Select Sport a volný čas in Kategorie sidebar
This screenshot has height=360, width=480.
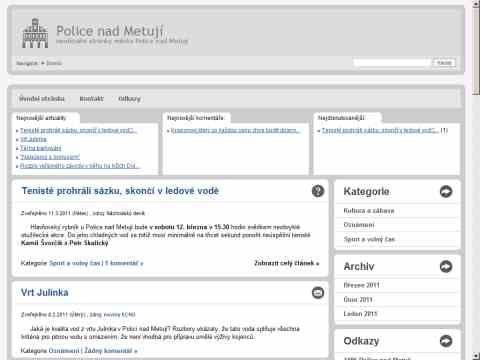[x=369, y=239]
